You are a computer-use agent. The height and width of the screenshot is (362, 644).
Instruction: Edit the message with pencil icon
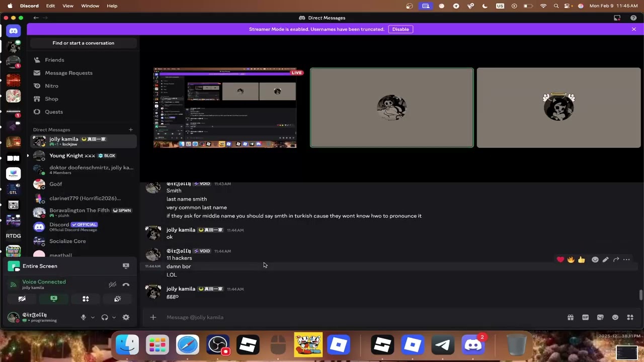606,259
